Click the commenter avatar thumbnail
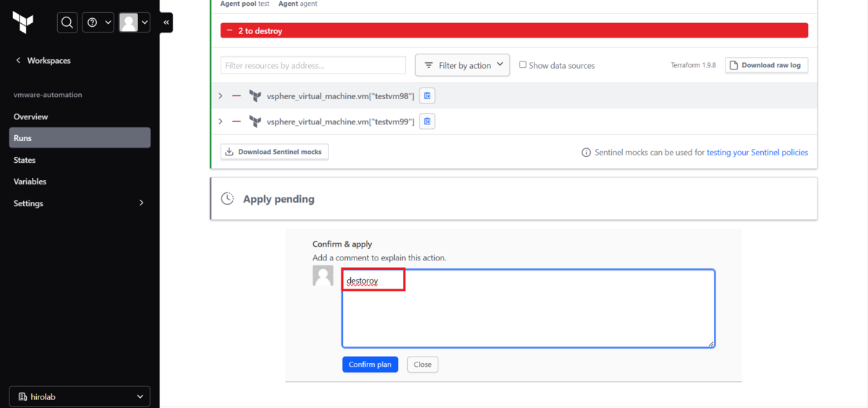 (323, 275)
